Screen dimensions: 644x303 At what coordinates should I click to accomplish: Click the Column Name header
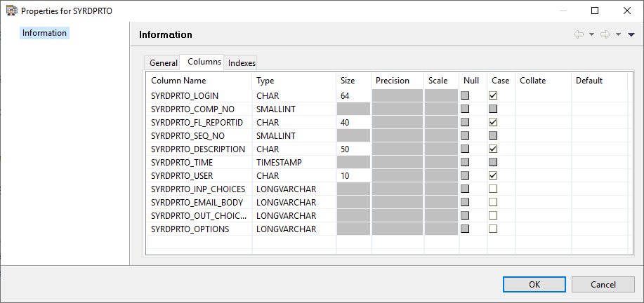pos(178,81)
